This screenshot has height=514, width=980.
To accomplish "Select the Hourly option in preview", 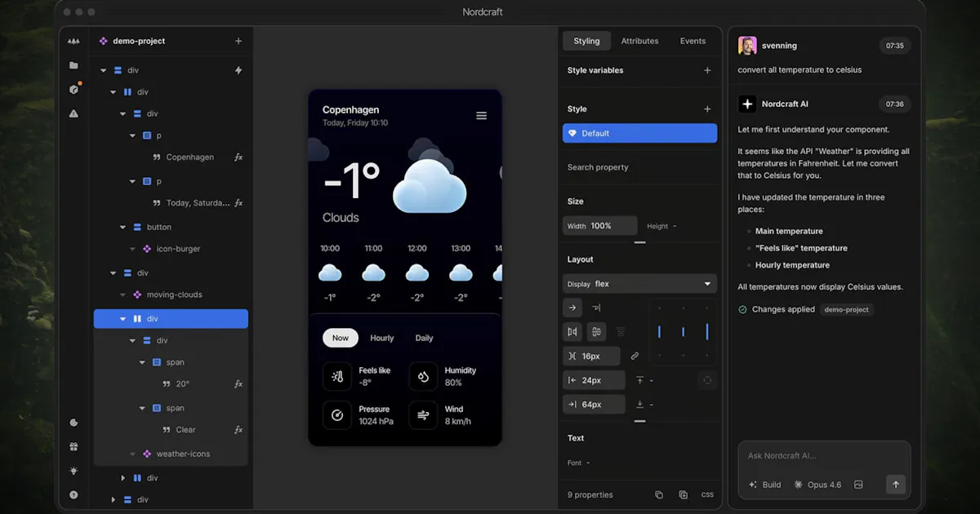I will [381, 338].
